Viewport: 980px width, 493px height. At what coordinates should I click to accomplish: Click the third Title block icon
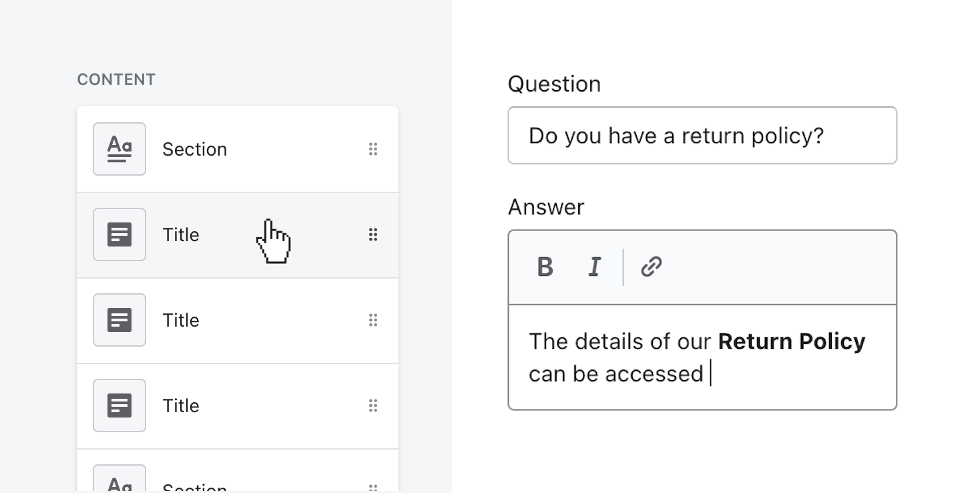119,405
